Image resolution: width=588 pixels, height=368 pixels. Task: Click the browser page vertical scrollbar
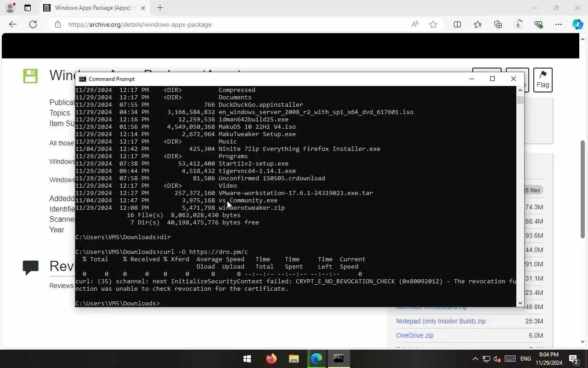[x=583, y=189]
